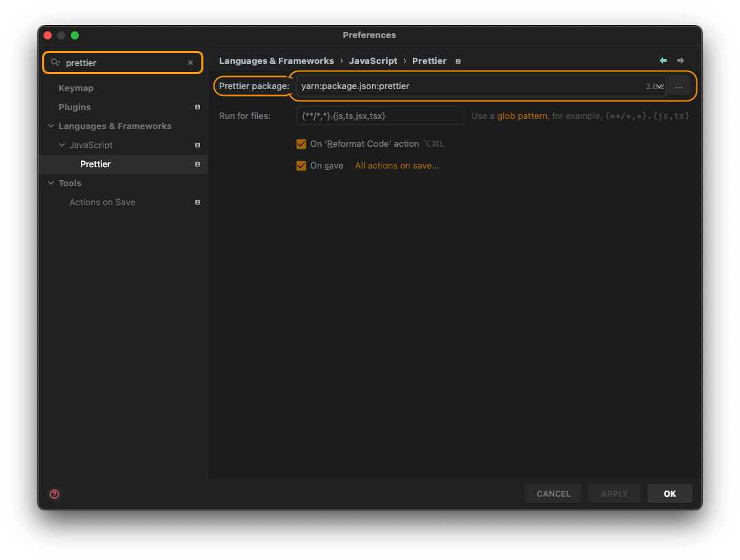Click the search magnifier icon
The width and height of the screenshot is (740, 560).
55,63
